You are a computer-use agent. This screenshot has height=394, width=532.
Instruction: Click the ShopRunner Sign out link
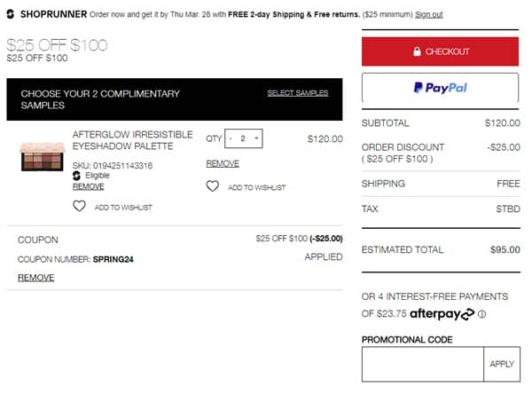tap(428, 15)
